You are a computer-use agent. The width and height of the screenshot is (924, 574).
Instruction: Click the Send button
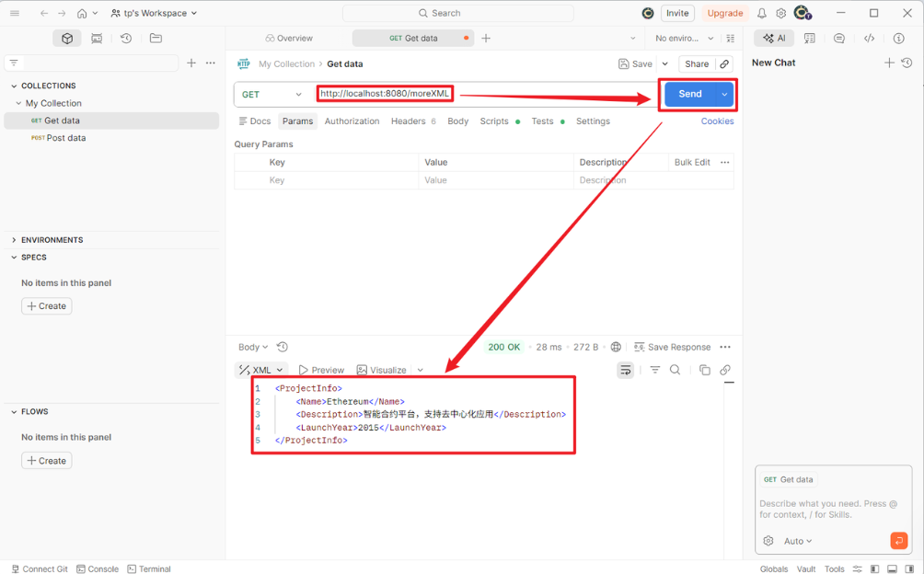[690, 94]
